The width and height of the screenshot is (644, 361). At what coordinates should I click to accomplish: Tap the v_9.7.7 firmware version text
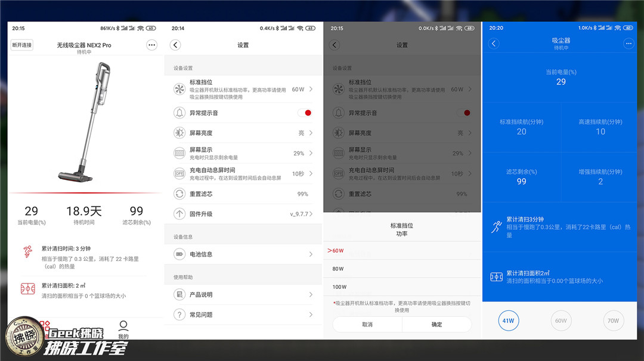pyautogui.click(x=299, y=214)
